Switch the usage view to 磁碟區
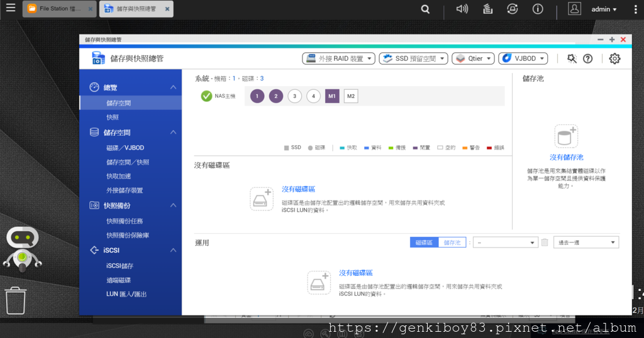 click(x=424, y=243)
